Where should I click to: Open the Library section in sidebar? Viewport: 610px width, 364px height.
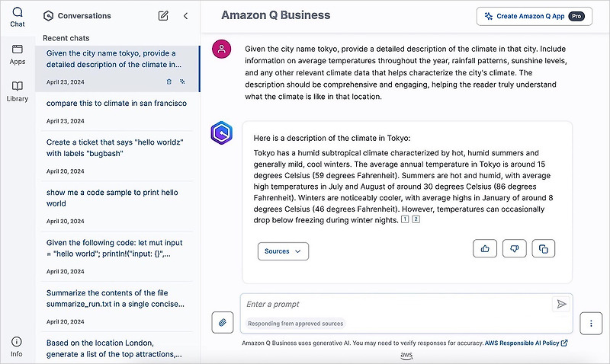(x=17, y=91)
